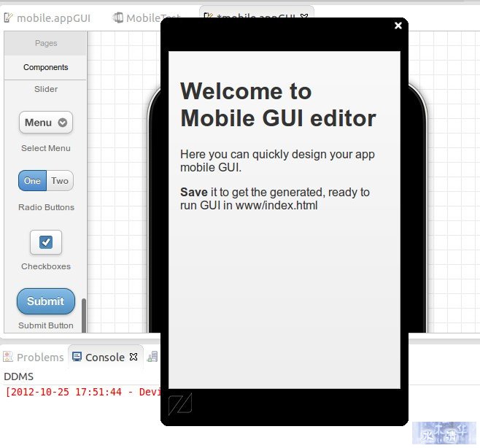Choose the One radio button

(x=32, y=181)
